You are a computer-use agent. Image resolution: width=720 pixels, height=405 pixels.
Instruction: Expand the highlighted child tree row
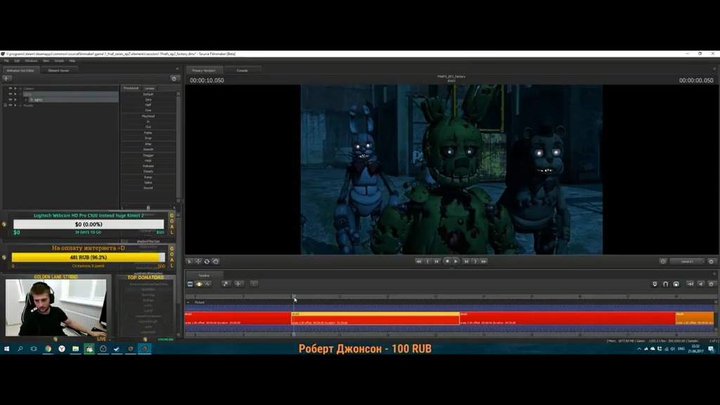26,100
